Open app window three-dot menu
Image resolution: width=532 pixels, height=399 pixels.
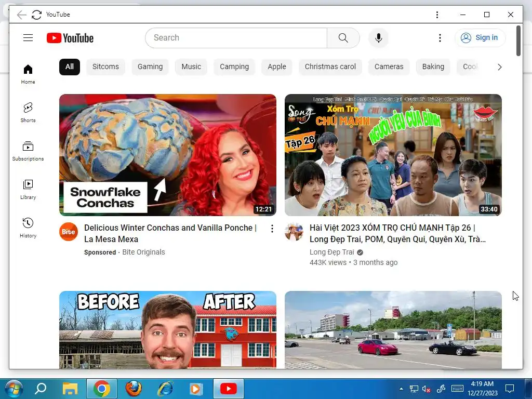pos(437,15)
